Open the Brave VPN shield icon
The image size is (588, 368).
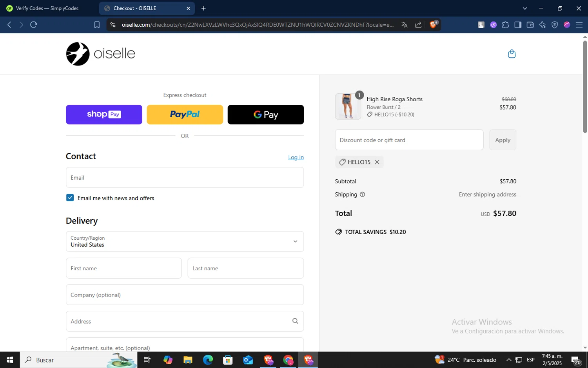click(555, 25)
